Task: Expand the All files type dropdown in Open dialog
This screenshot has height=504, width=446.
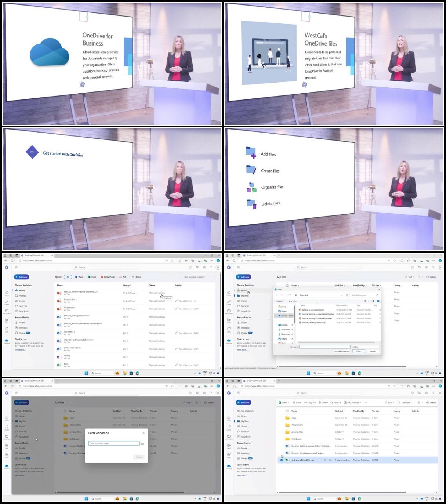Action: click(x=365, y=347)
